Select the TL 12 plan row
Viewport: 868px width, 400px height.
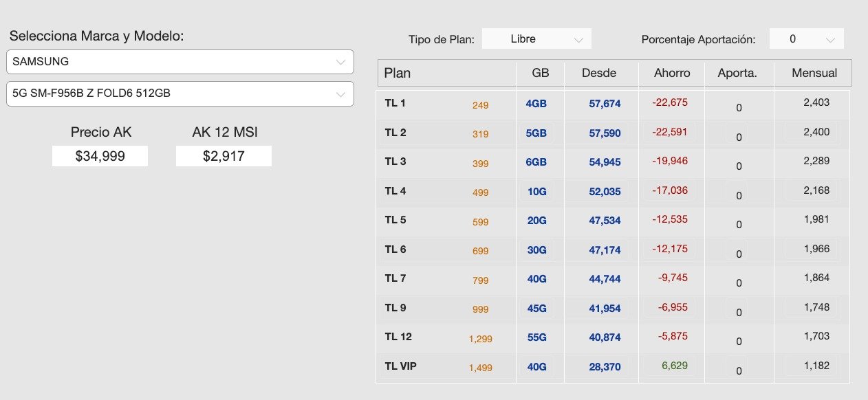613,338
